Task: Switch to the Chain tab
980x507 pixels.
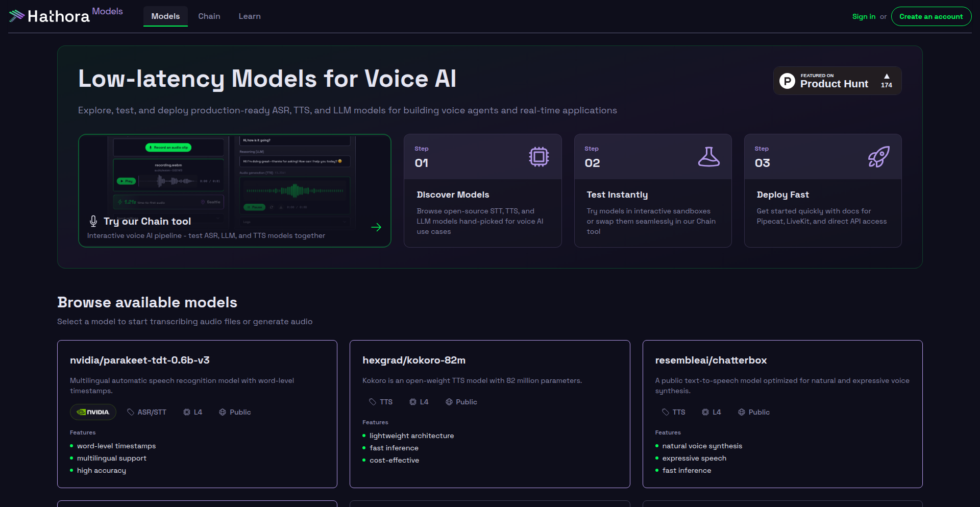Action: coord(209,16)
